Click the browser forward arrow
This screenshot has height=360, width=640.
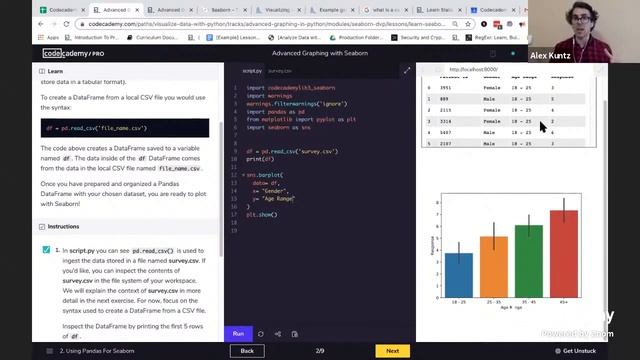(x=53, y=24)
